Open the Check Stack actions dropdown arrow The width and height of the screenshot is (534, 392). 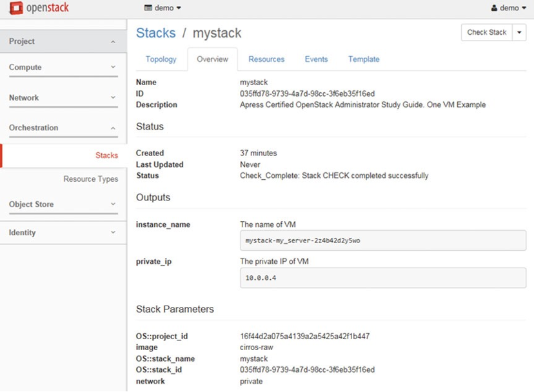(x=519, y=32)
